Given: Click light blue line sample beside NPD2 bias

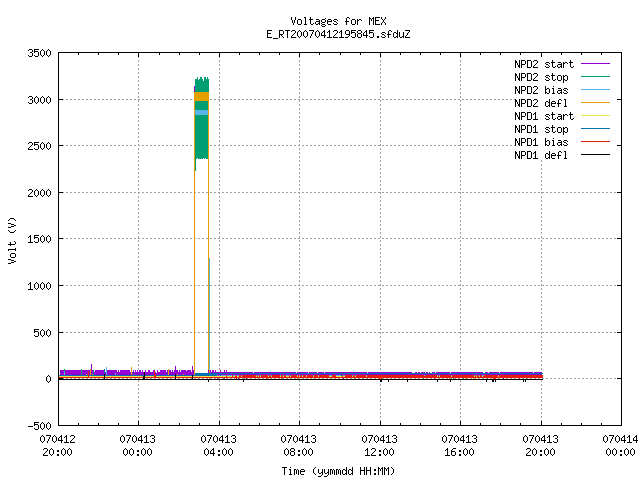Looking at the screenshot, I should 596,89.
